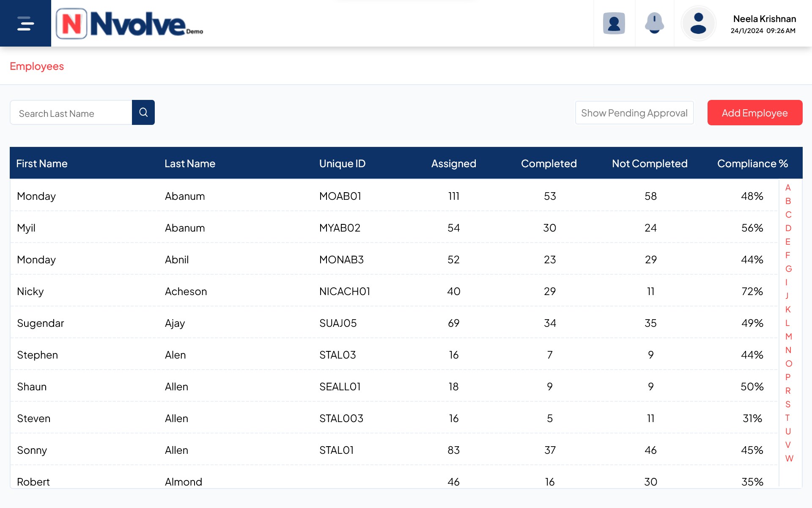812x508 pixels.
Task: Sort by Last Name column header
Action: tap(190, 163)
